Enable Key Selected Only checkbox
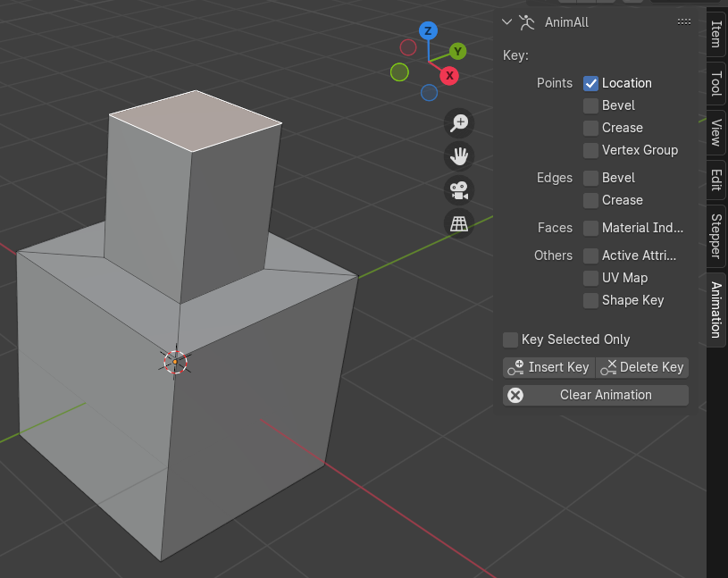Viewport: 728px width, 578px height. click(x=510, y=339)
